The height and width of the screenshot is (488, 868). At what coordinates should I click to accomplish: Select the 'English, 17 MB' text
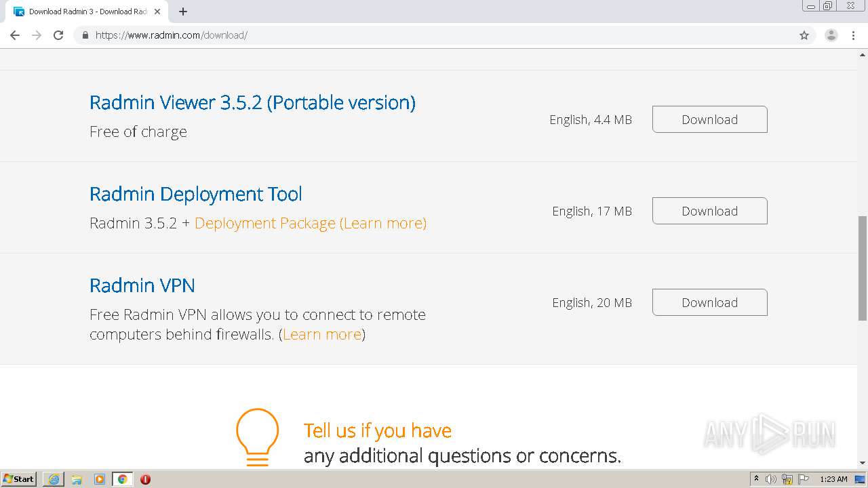click(592, 211)
